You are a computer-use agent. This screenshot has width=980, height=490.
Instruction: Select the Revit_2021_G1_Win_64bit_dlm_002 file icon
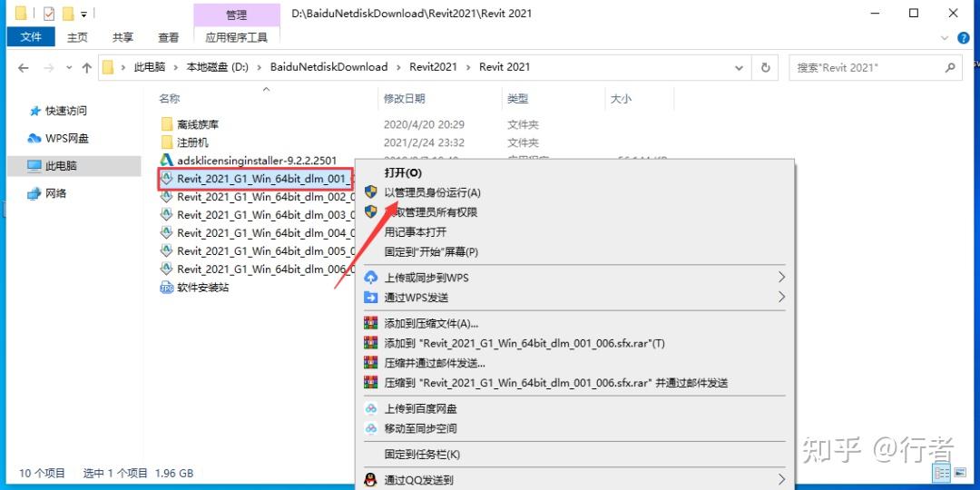[166, 197]
